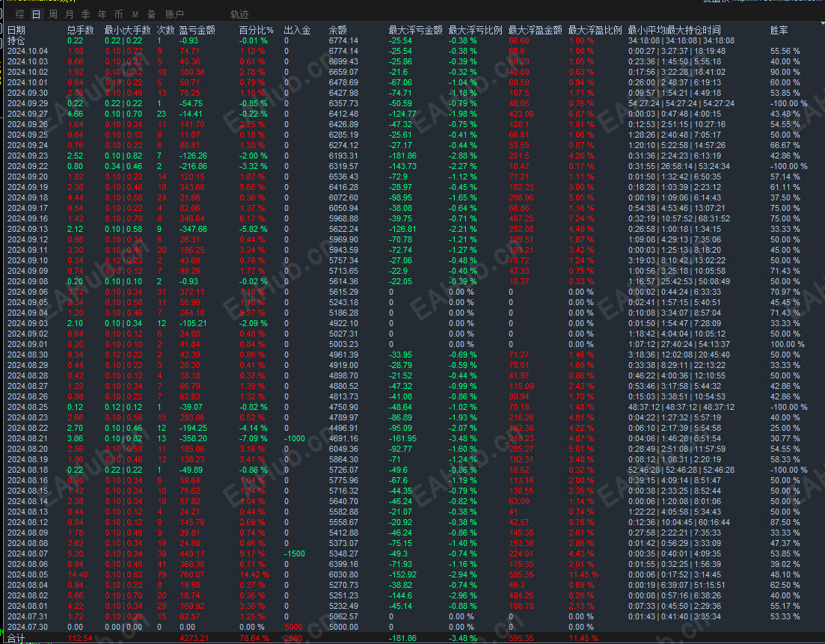Image resolution: width=825 pixels, height=644 pixels.
Task: Click the 112.54 total lots value
Action: point(80,638)
